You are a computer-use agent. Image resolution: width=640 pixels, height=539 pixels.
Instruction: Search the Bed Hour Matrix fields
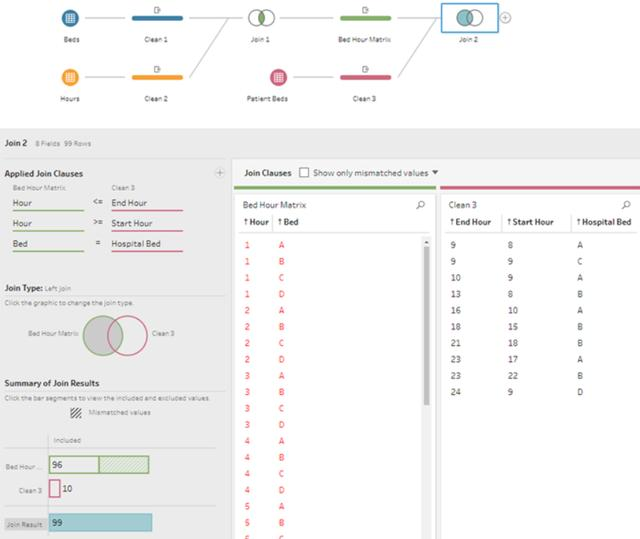(x=420, y=205)
